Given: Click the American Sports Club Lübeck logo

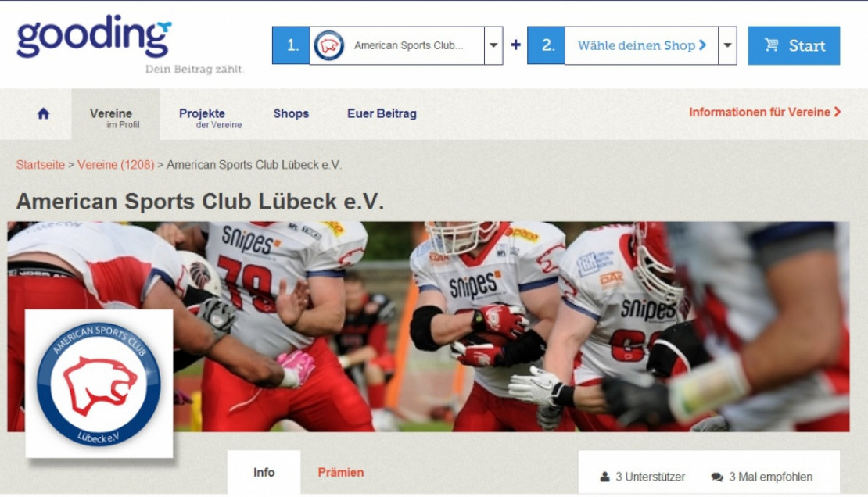Looking at the screenshot, I should (x=99, y=383).
